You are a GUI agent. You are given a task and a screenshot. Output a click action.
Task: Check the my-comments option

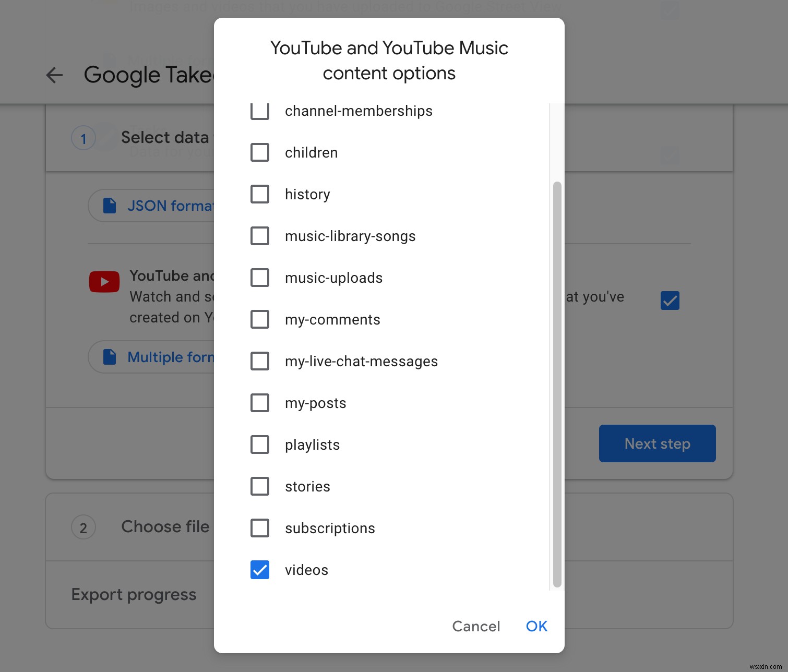point(259,319)
